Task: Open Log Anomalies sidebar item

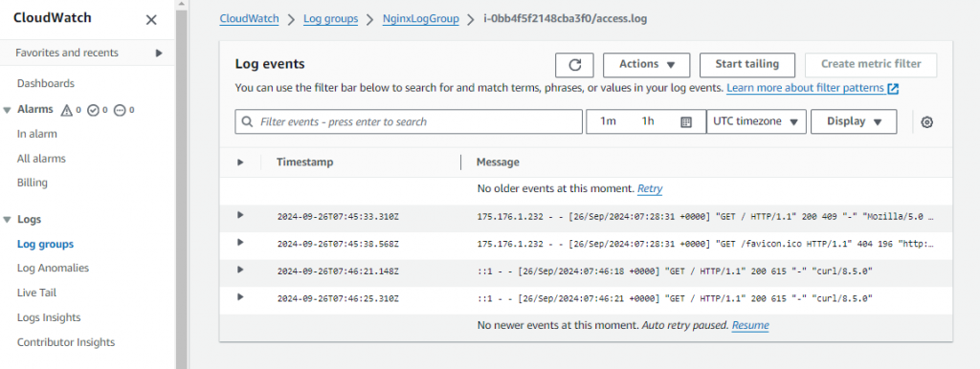Action: [x=54, y=268]
